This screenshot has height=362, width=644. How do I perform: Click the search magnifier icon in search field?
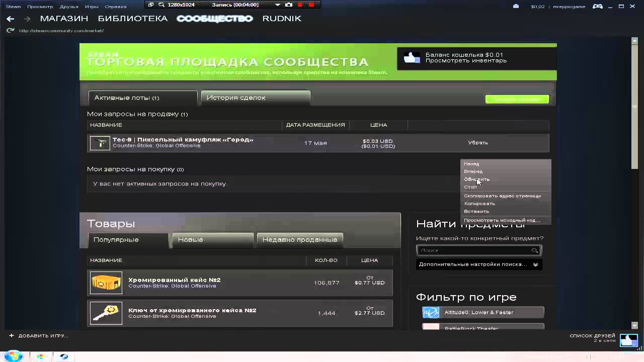tap(535, 250)
